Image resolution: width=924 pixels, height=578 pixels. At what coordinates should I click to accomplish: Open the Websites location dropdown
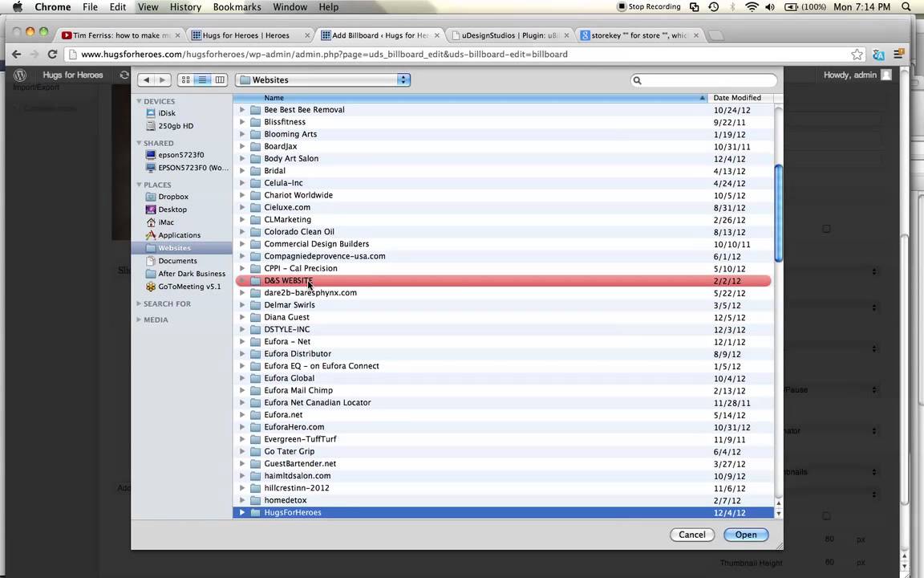pos(322,79)
